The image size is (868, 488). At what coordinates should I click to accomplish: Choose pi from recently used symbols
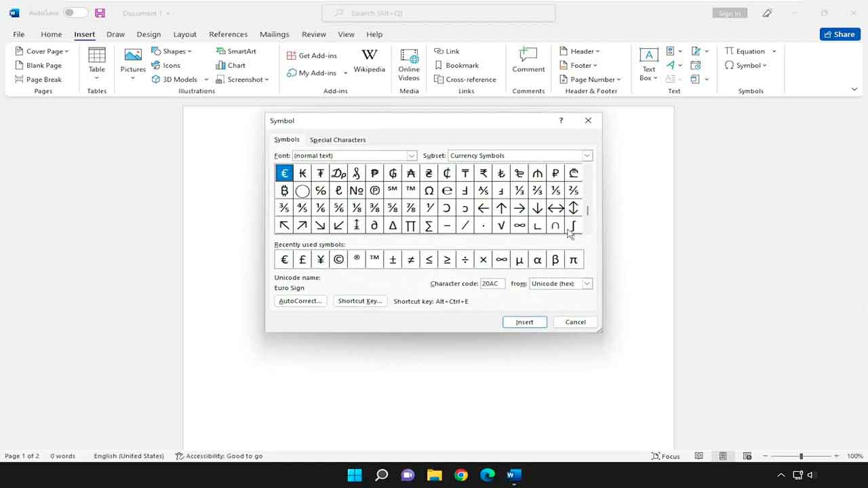(573, 260)
